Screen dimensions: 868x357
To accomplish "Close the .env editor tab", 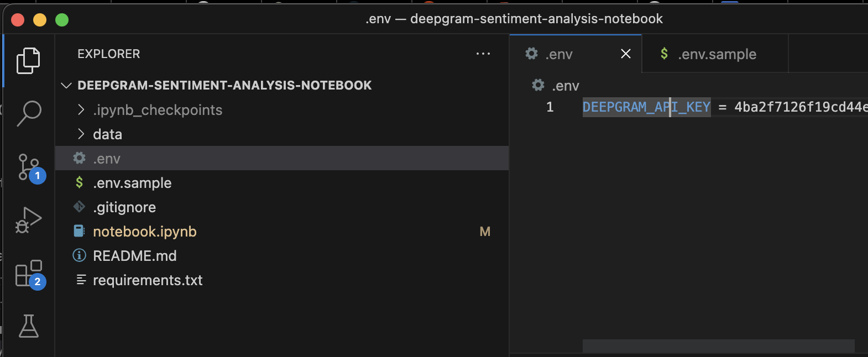I will 626,54.
